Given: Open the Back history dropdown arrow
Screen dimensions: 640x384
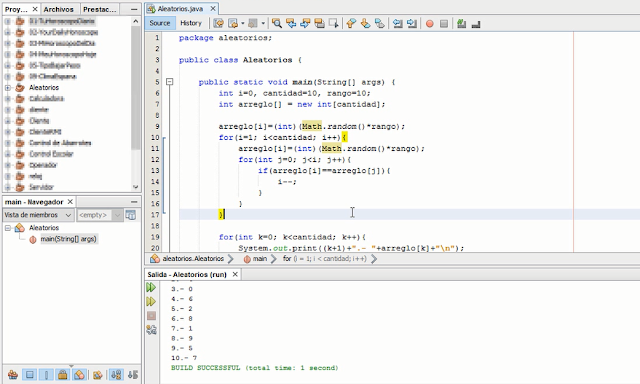Looking at the screenshot, I should click(242, 24).
